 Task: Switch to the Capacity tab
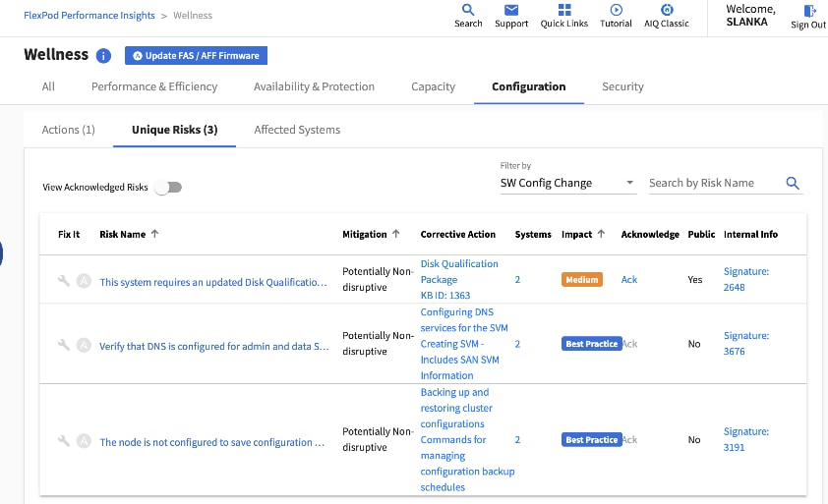[x=433, y=86]
